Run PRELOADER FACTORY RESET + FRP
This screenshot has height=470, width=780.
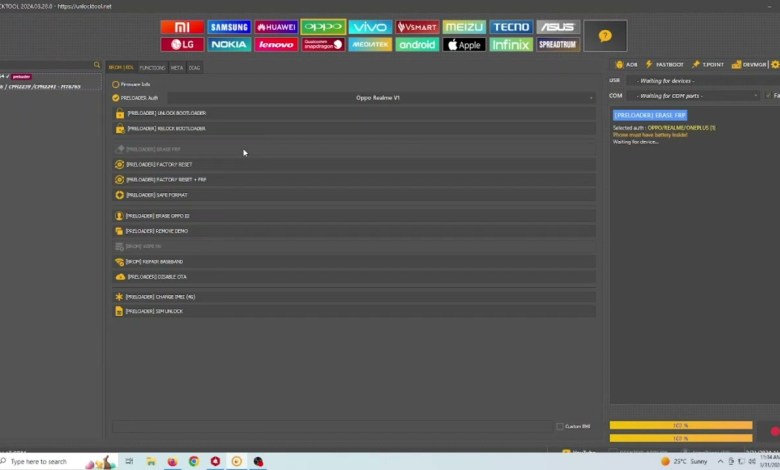pyautogui.click(x=166, y=180)
